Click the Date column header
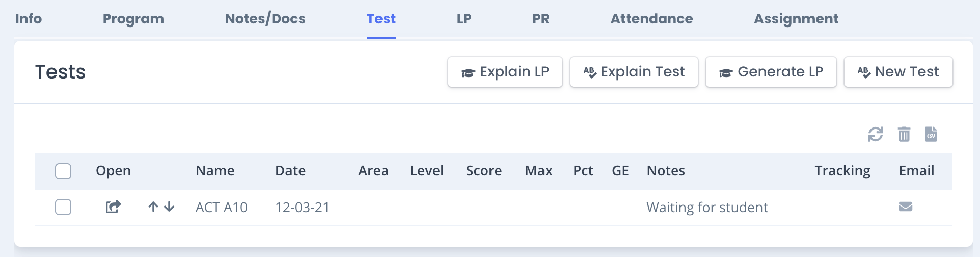980x257 pixels. (x=290, y=171)
